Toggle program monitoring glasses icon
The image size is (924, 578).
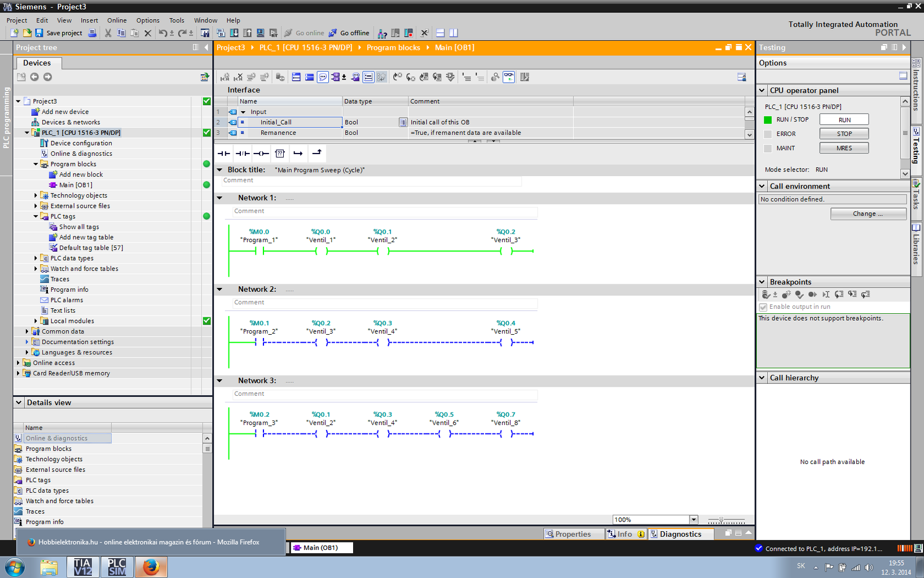(509, 77)
